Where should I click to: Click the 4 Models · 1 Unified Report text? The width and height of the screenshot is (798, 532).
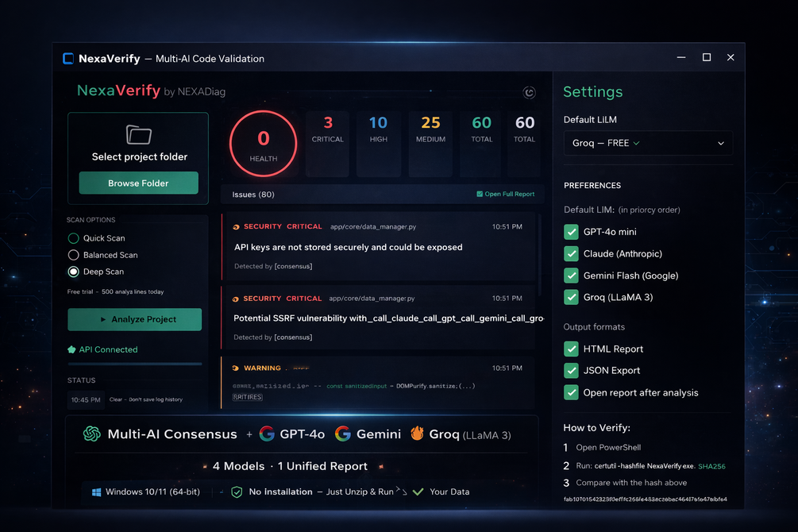290,466
